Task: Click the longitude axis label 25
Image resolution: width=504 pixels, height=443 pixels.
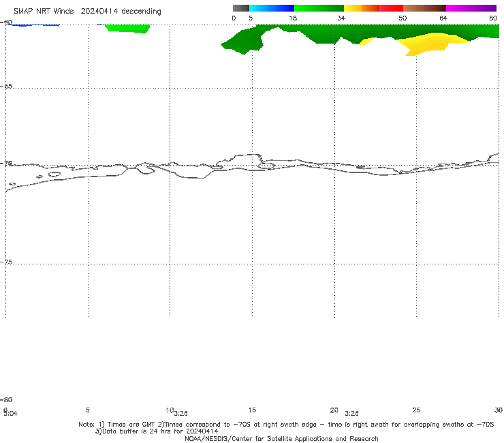Action: pos(416,410)
